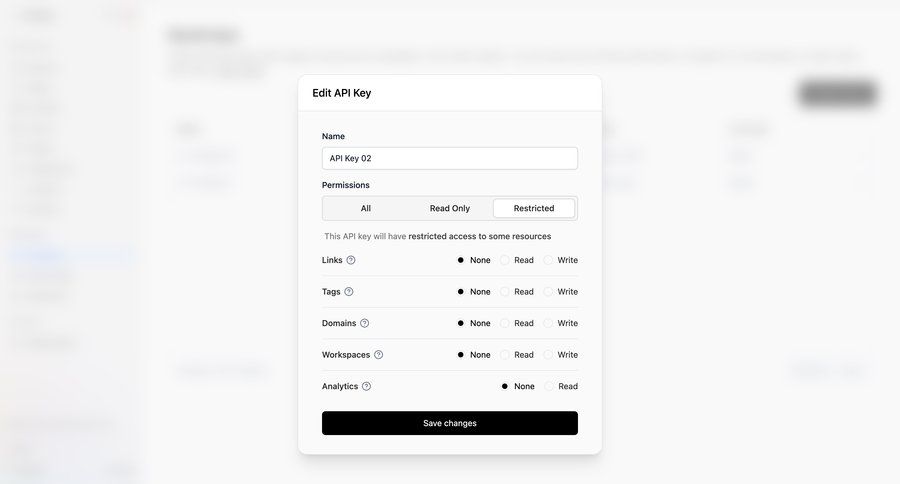Switch to the Read Only permissions tab
900x484 pixels.
pyautogui.click(x=450, y=208)
